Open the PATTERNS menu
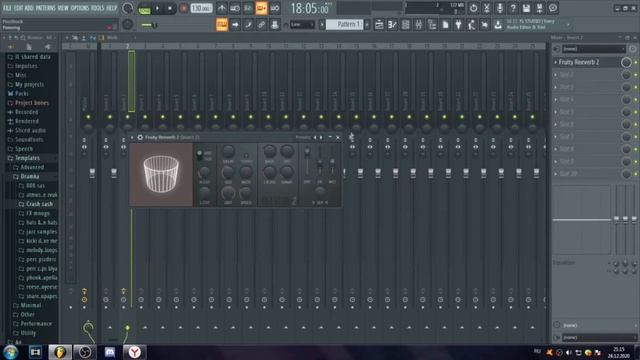The height and width of the screenshot is (360, 640). pyautogui.click(x=45, y=8)
